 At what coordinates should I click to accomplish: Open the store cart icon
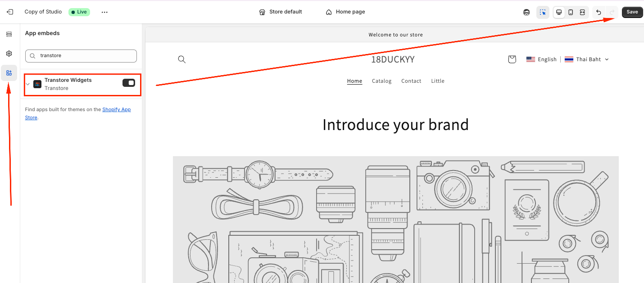click(x=512, y=59)
